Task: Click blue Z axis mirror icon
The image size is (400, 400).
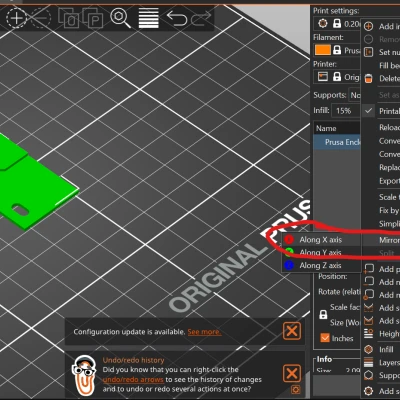Action: (289, 265)
